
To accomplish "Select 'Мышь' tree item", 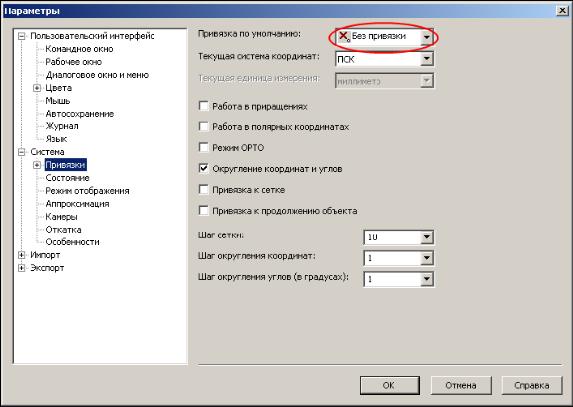I will (x=57, y=101).
